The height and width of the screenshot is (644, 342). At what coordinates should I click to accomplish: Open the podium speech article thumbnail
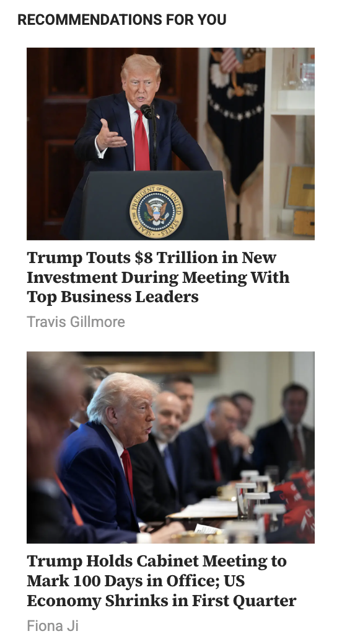pyautogui.click(x=170, y=144)
